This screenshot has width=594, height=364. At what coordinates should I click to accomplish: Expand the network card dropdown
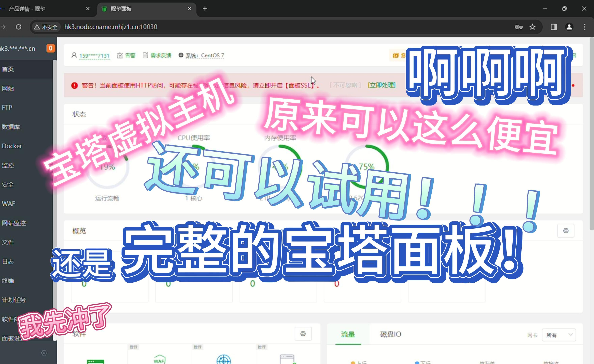[x=559, y=335]
